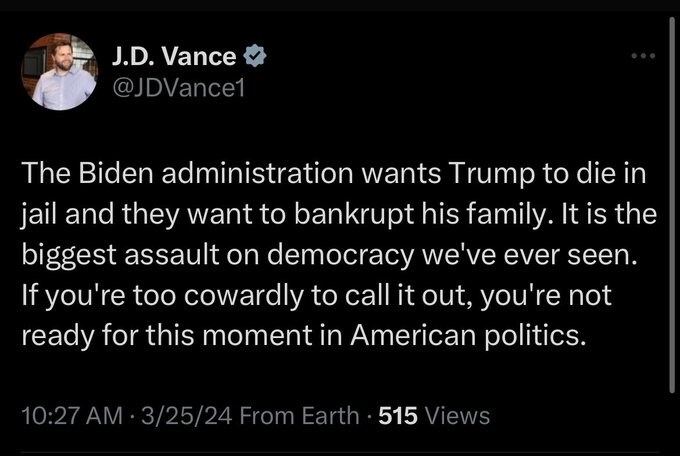
Task: Click the vertical scrollbar on the right
Action: pyautogui.click(x=672, y=200)
